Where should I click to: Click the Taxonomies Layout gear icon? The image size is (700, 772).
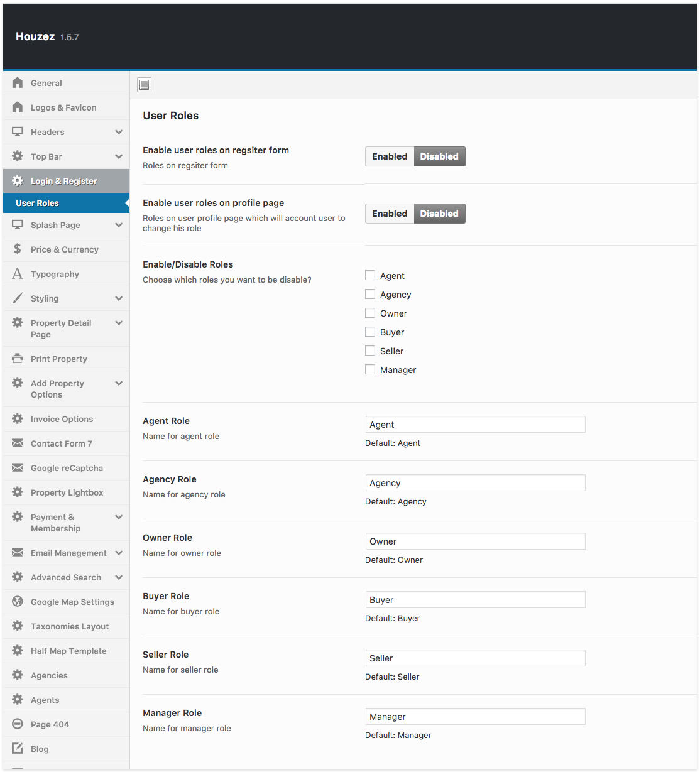tap(18, 626)
